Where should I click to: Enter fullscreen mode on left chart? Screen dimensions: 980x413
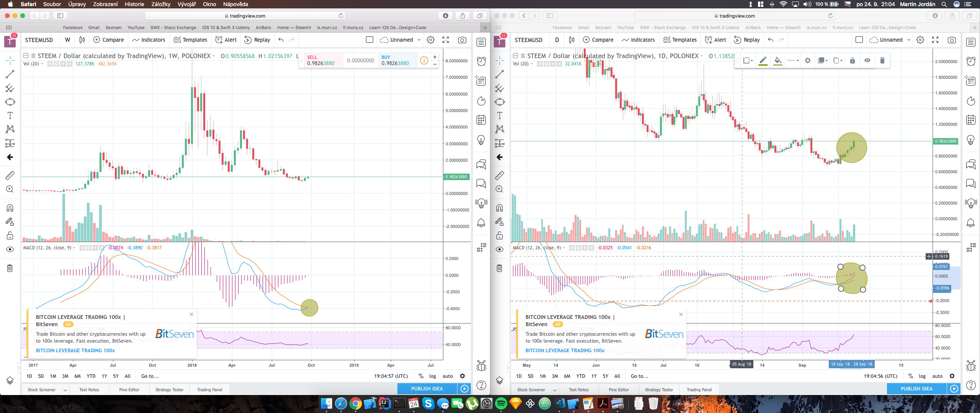click(x=446, y=40)
